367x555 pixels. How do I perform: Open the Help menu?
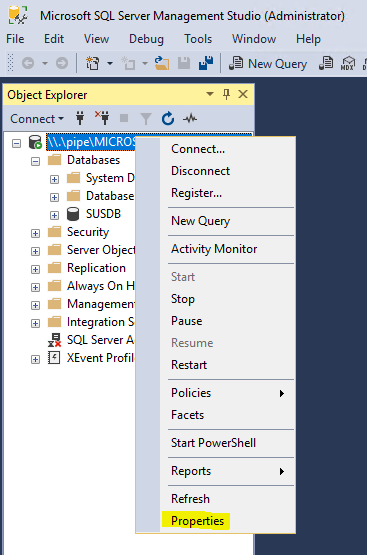(x=308, y=39)
